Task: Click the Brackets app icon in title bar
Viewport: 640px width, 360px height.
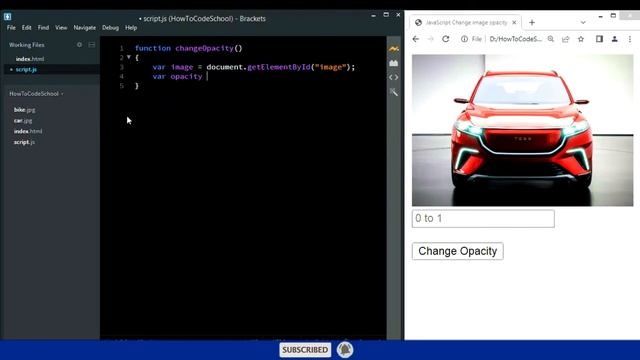Action: click(x=7, y=17)
